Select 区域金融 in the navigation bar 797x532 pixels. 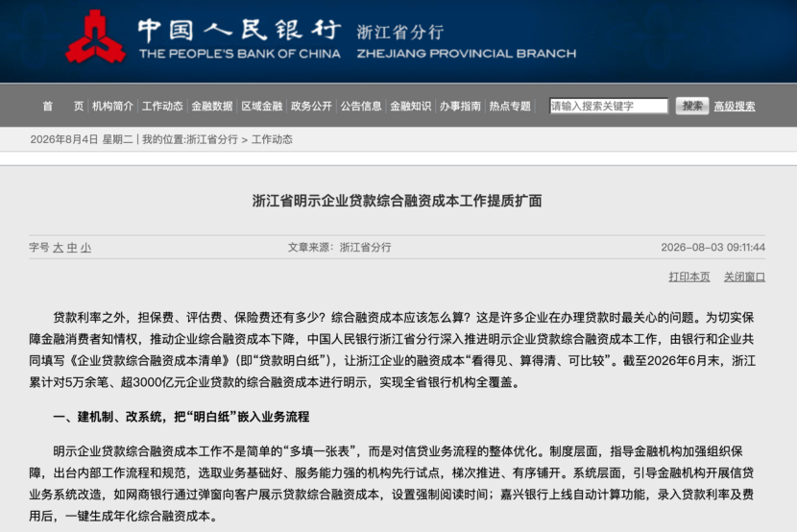262,107
